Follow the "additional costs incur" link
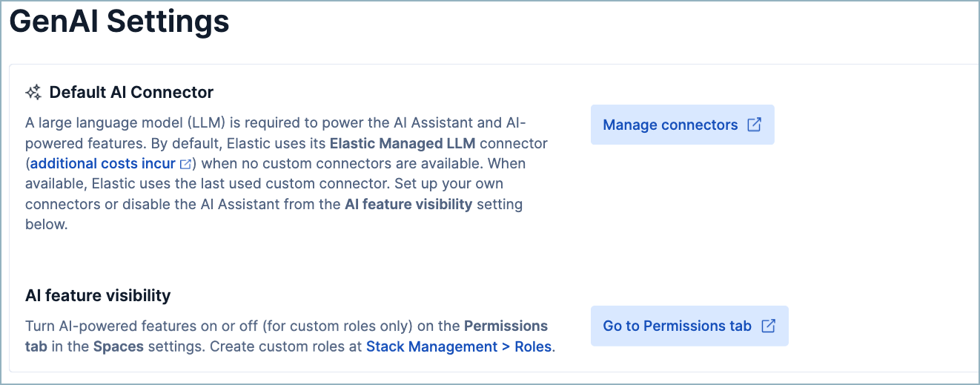The image size is (980, 385). [103, 163]
